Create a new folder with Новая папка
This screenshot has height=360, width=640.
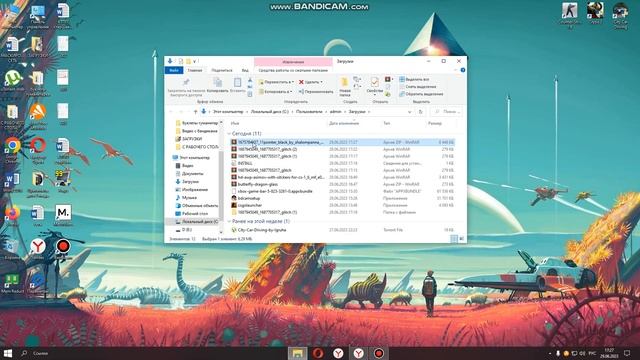click(x=345, y=87)
